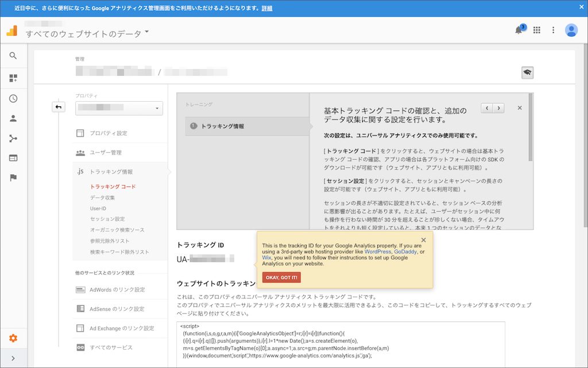Click the AdSense link icon
Viewport: 588px width, 368px height.
click(x=80, y=309)
